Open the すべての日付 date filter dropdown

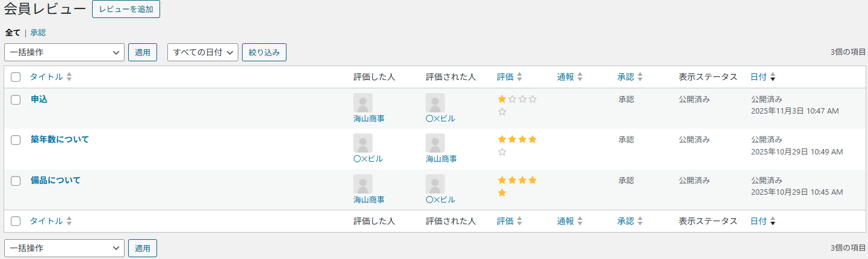203,52
